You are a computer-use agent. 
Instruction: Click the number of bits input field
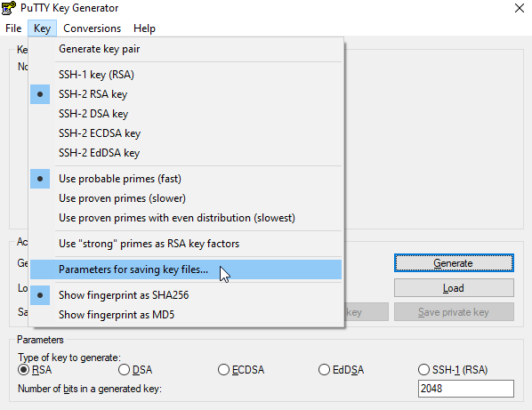(466, 389)
